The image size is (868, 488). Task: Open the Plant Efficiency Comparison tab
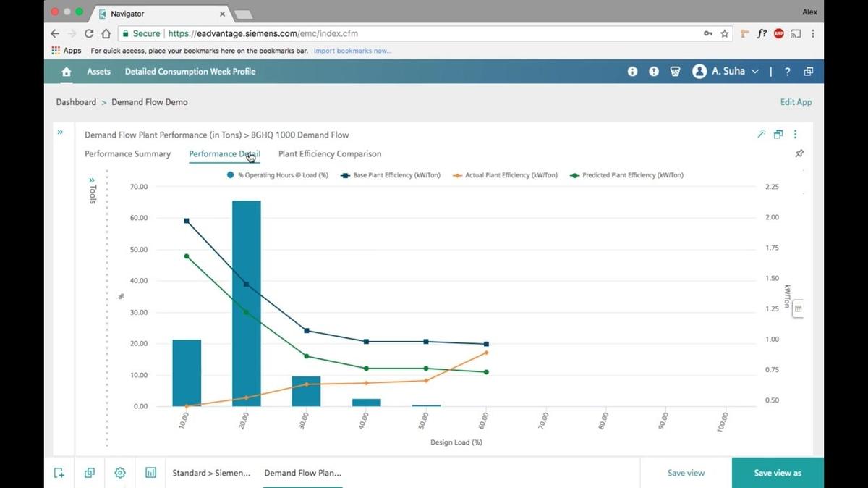(x=330, y=153)
